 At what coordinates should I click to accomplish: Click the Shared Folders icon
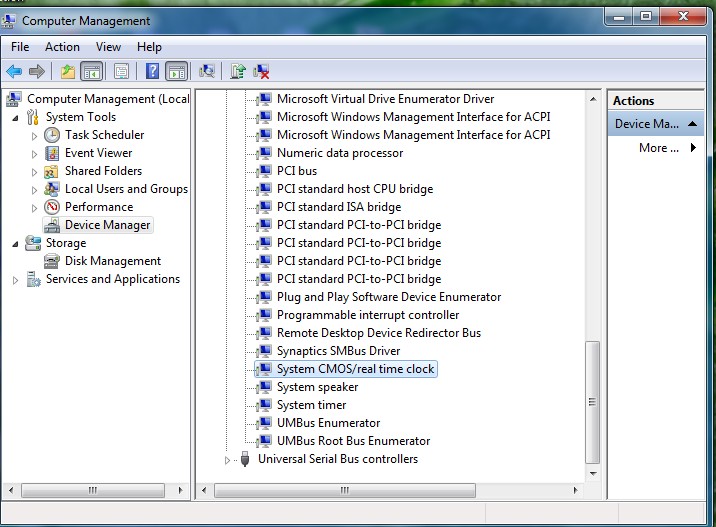pos(51,171)
